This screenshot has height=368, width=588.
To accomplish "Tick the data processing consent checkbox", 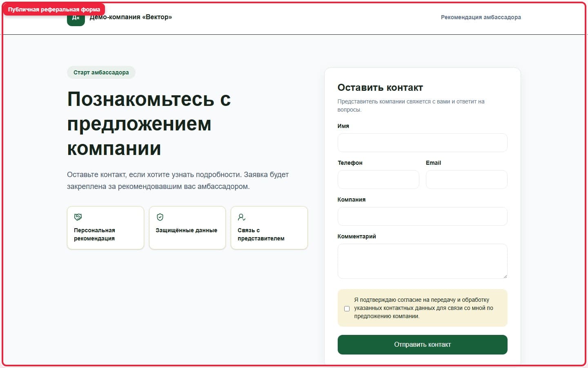I will (x=347, y=309).
